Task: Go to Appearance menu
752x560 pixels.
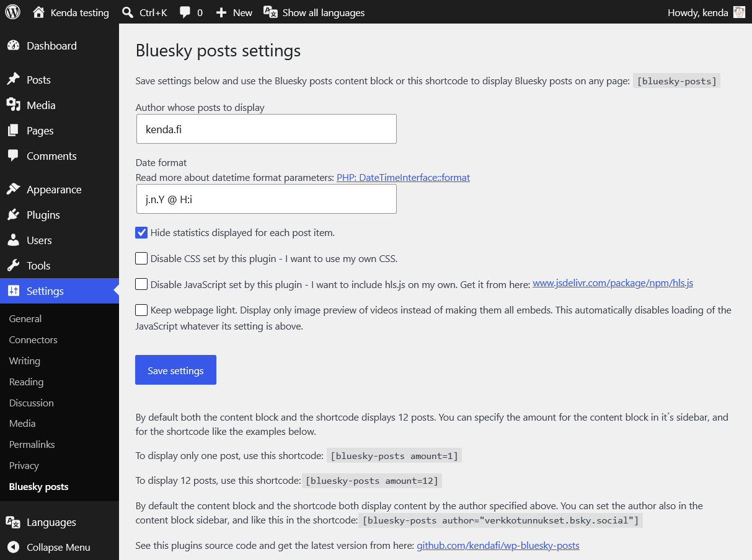Action: click(x=60, y=189)
